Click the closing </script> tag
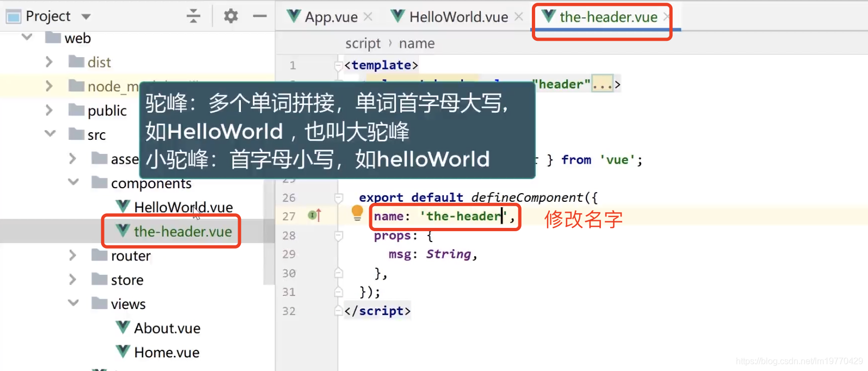The height and width of the screenshot is (371, 868). coord(377,311)
